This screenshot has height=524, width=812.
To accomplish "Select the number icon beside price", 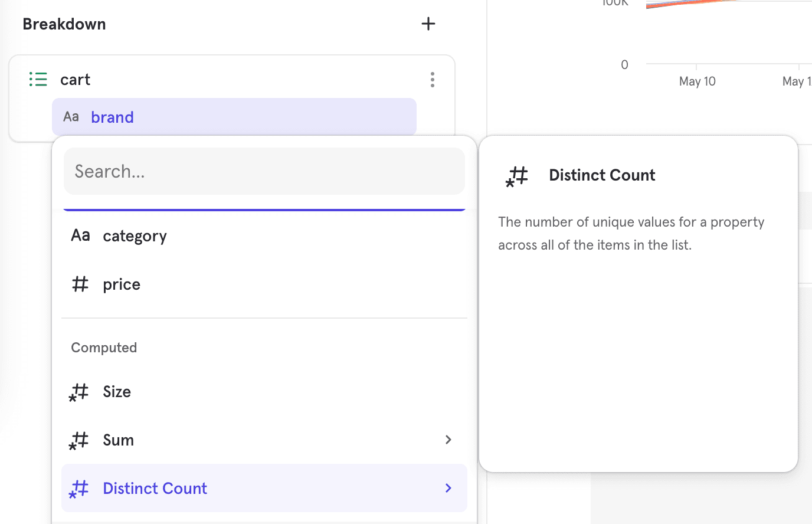I will pyautogui.click(x=80, y=284).
